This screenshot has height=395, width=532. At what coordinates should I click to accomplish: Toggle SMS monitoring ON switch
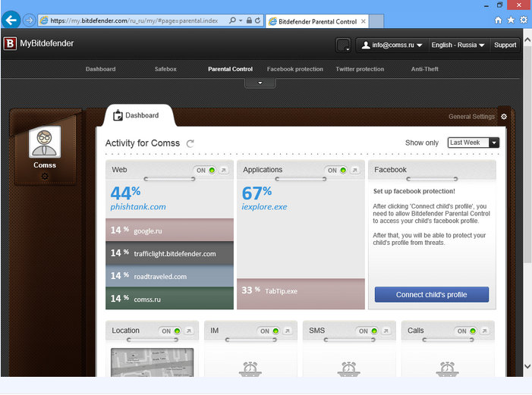pyautogui.click(x=368, y=331)
